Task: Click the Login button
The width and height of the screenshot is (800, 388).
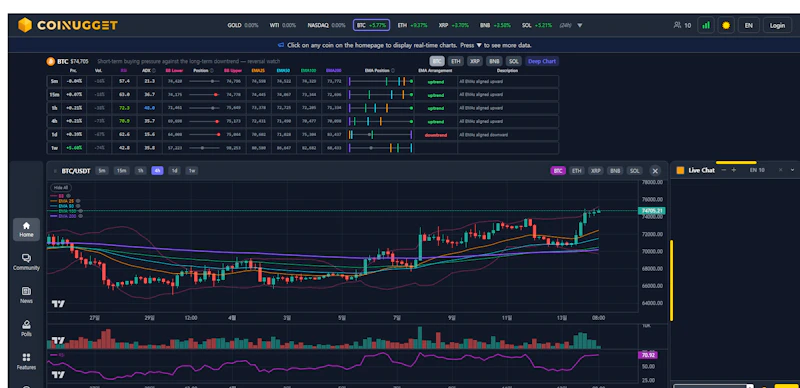Action: [x=777, y=25]
